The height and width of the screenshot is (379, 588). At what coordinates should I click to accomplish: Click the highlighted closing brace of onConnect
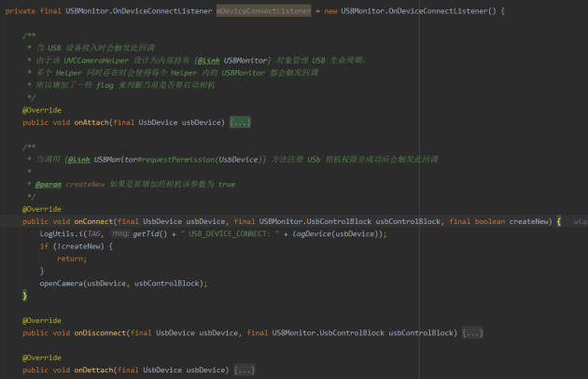[25, 296]
